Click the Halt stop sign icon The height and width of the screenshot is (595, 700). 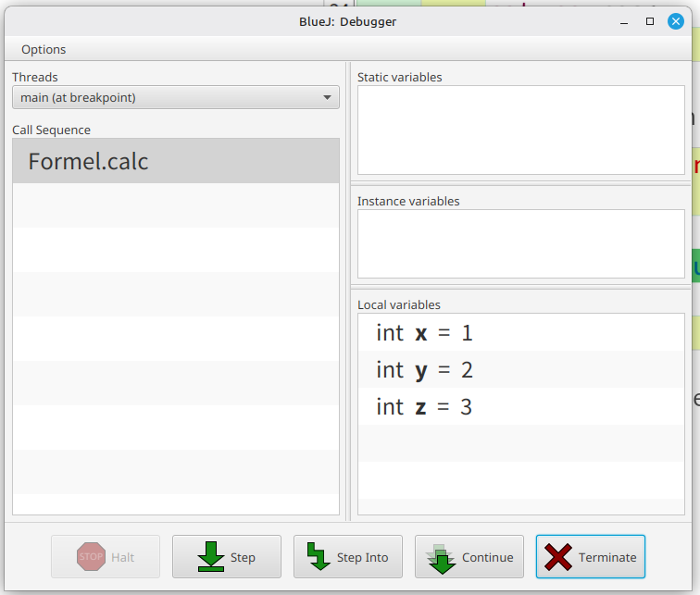click(x=91, y=557)
